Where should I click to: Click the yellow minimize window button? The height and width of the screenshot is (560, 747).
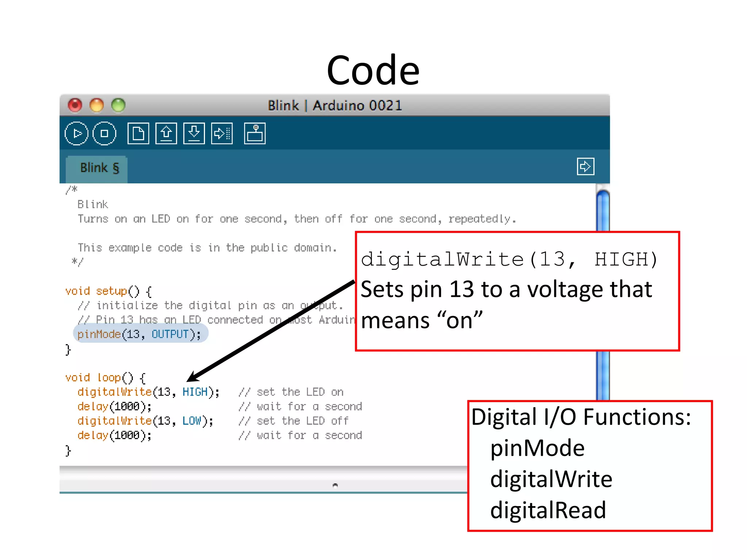coord(97,105)
